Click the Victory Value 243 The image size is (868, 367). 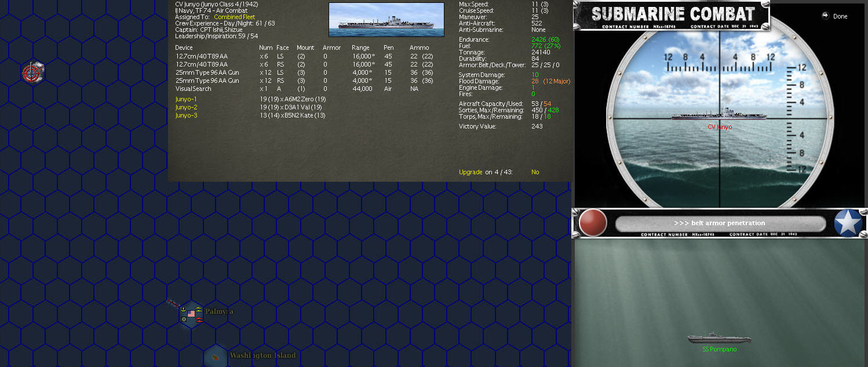(537, 126)
